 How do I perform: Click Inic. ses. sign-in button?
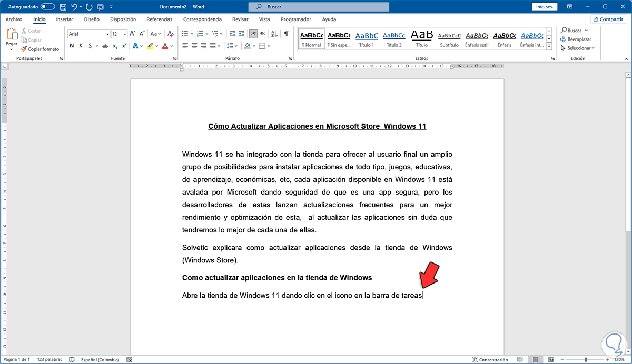[x=545, y=7]
